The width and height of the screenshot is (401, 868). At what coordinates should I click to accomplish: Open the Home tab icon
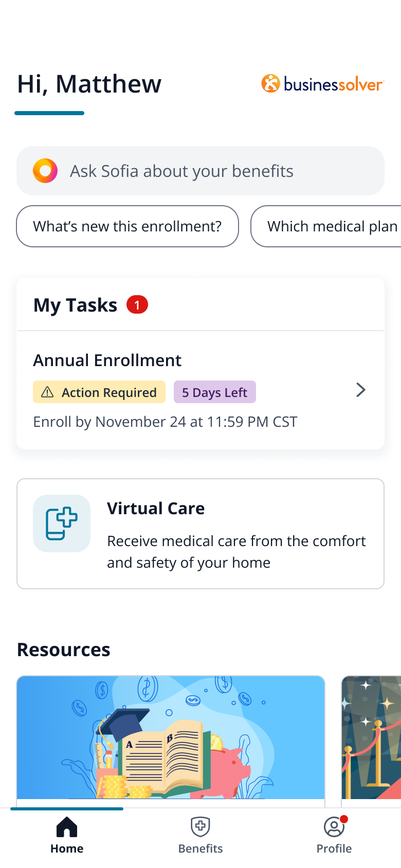pyautogui.click(x=67, y=827)
